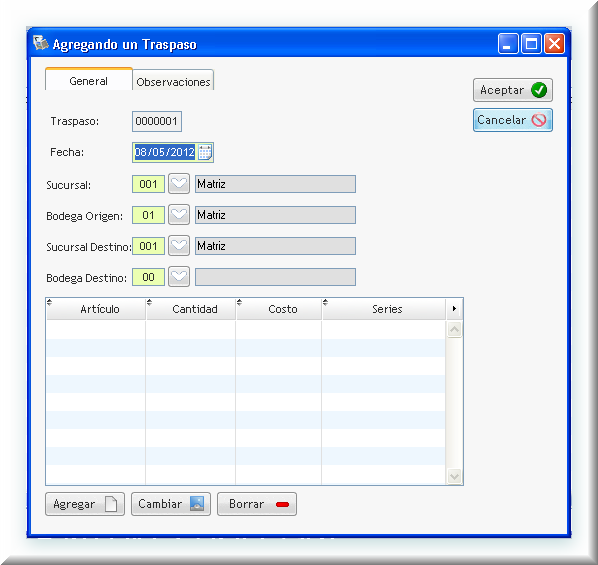Click the green check Aceptar button
This screenshot has width=598, height=565.
pyautogui.click(x=513, y=90)
